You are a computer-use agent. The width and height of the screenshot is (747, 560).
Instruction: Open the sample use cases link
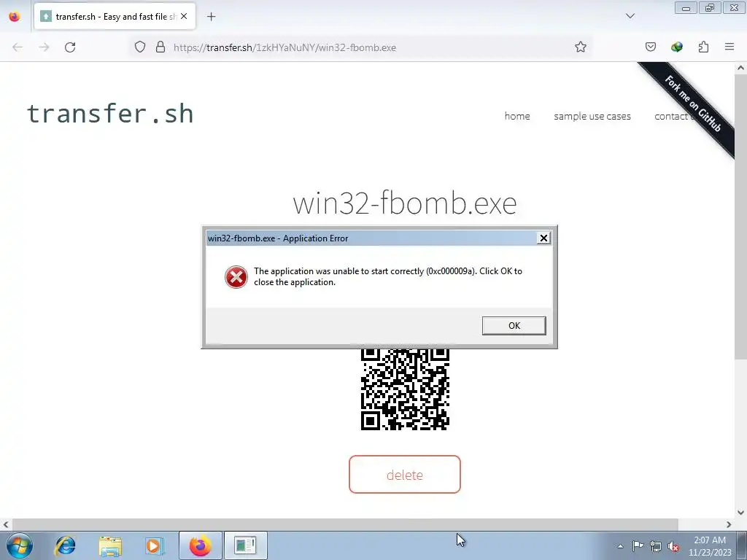[x=592, y=116]
